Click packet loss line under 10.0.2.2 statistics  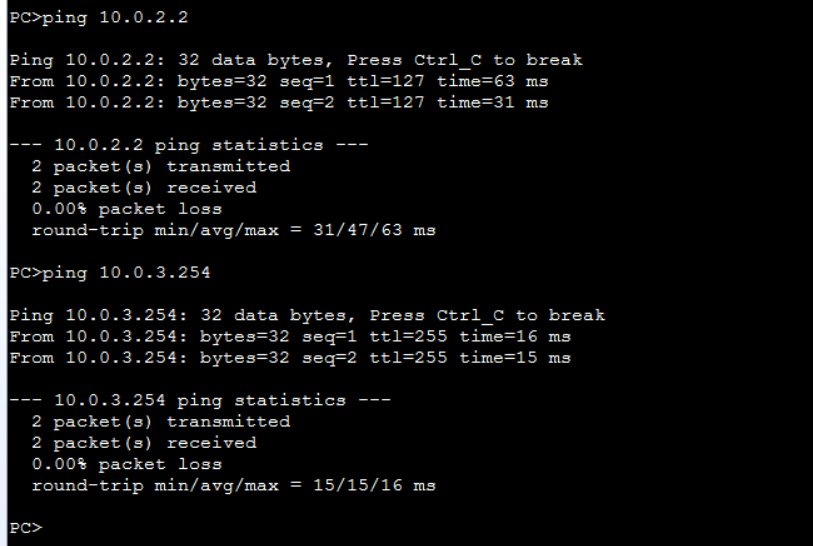coord(126,209)
